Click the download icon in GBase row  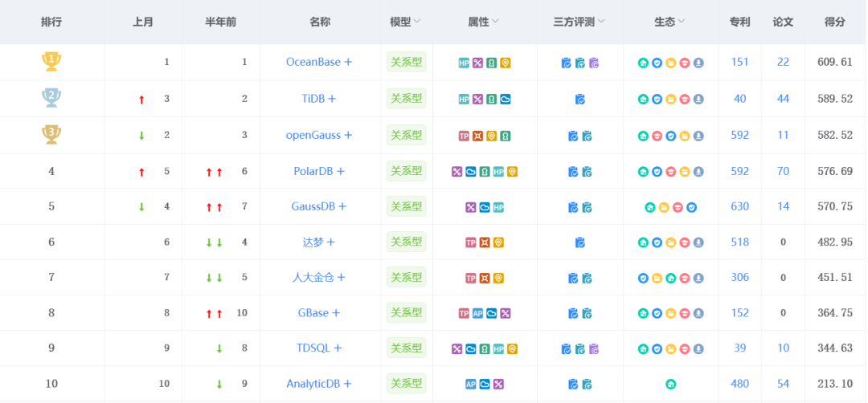tap(698, 313)
